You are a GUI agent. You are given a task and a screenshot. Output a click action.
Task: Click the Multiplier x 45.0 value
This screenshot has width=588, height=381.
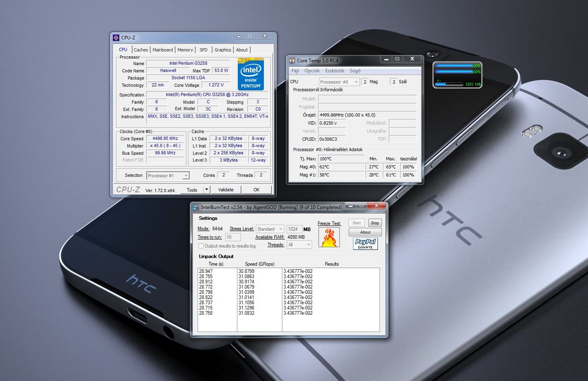click(x=165, y=145)
